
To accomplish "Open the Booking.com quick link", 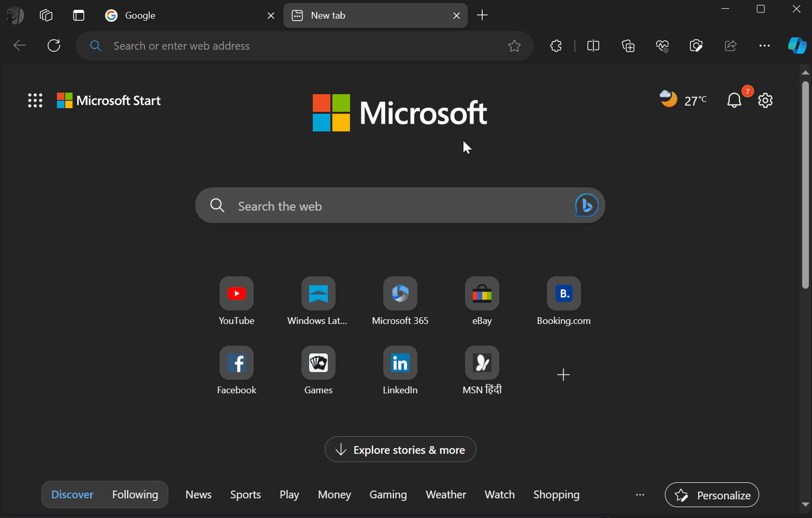I will (x=564, y=301).
